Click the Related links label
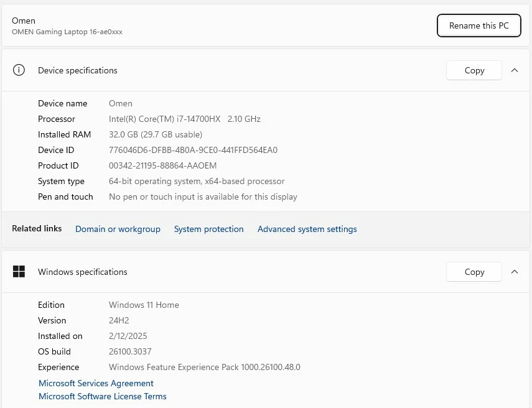 tap(37, 229)
